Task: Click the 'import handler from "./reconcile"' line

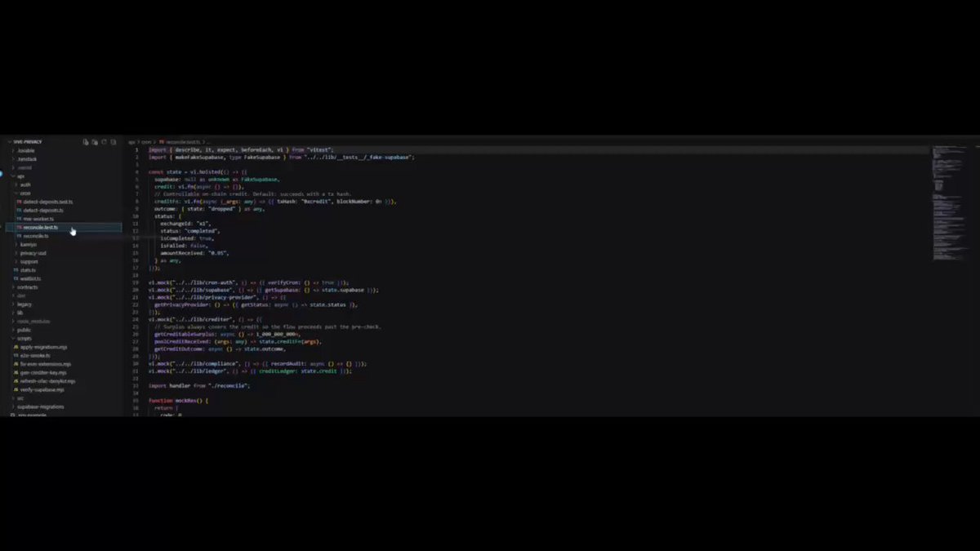Action: tap(198, 384)
